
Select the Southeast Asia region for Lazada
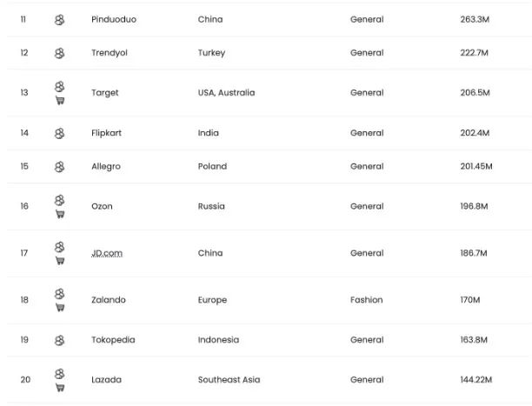pos(229,380)
